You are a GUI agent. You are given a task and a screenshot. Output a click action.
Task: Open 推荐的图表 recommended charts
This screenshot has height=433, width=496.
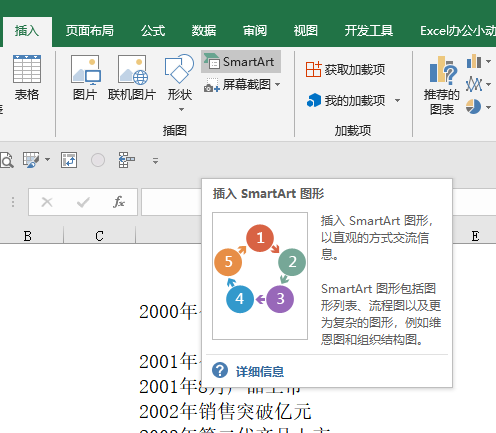(x=442, y=85)
